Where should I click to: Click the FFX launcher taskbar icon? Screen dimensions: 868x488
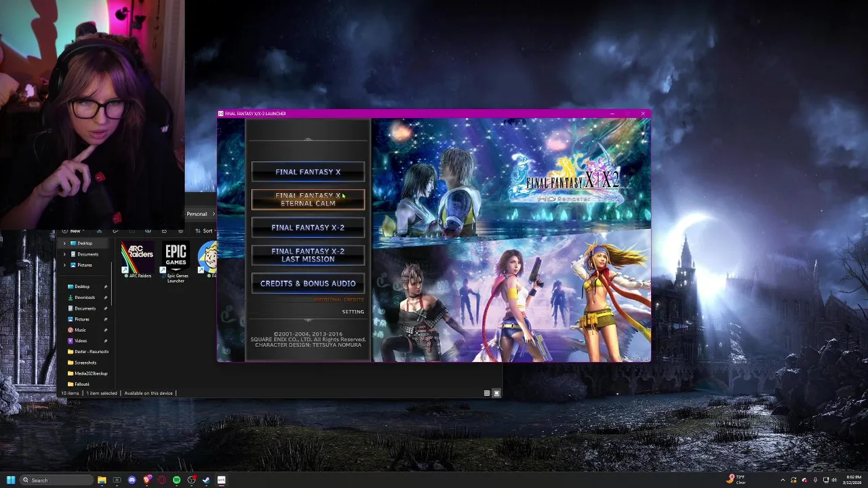coord(221,480)
